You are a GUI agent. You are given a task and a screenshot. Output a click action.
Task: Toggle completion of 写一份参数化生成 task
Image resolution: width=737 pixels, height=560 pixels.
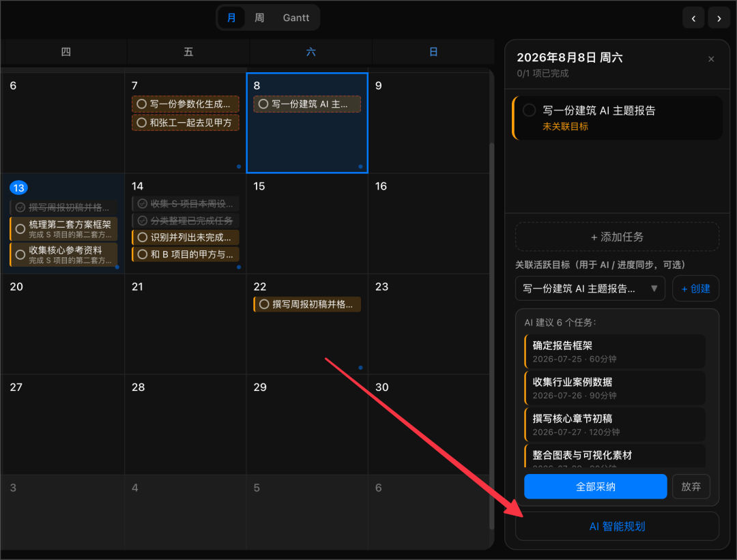pyautogui.click(x=141, y=104)
